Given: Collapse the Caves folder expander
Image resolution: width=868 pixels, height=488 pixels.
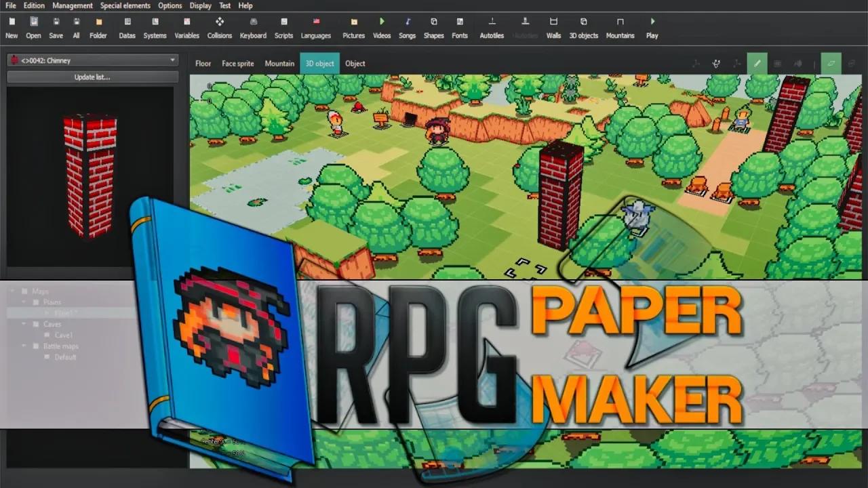Looking at the screenshot, I should (25, 324).
